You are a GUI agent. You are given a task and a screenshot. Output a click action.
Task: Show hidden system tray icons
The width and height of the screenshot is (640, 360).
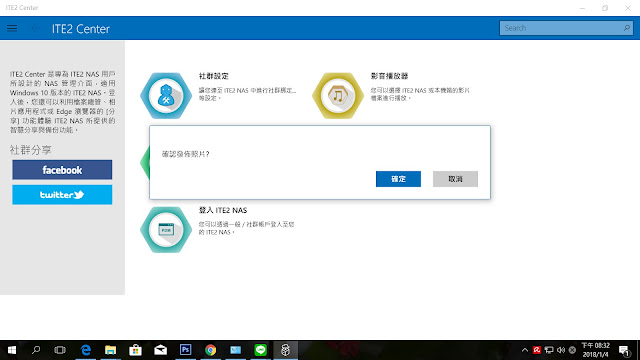pos(525,350)
